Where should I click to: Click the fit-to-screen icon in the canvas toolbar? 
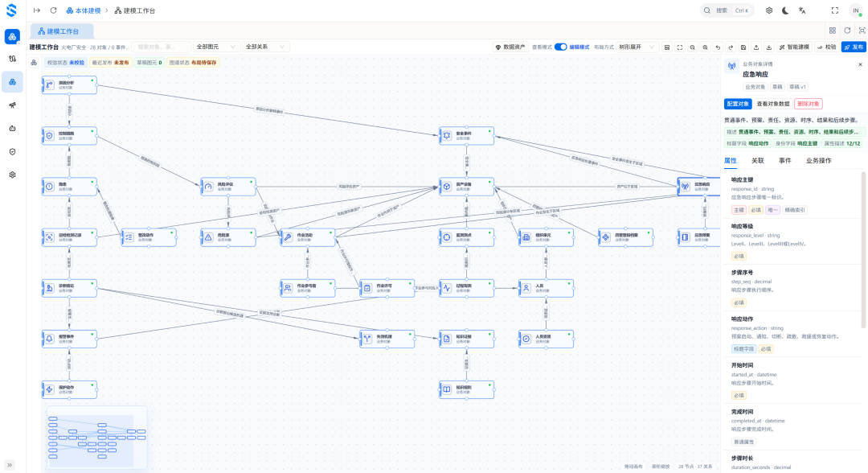680,47
